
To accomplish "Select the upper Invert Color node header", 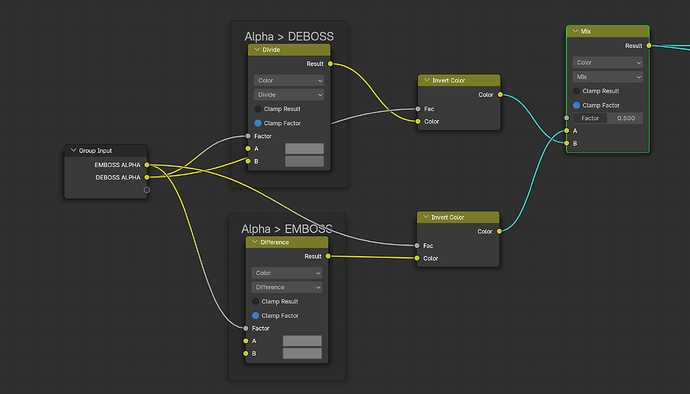I will (459, 81).
